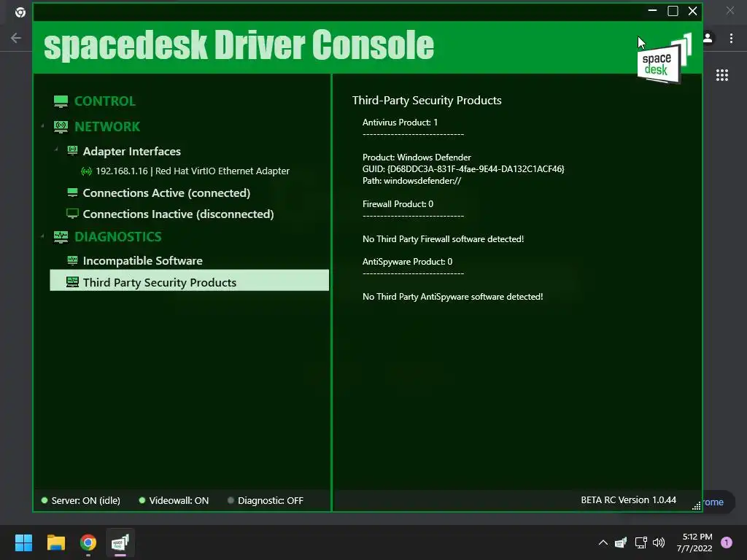Close the spacedesk Driver Console window
This screenshot has height=560, width=747.
(693, 10)
